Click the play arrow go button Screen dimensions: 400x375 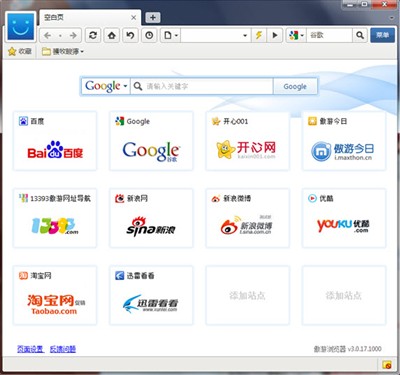[275, 35]
